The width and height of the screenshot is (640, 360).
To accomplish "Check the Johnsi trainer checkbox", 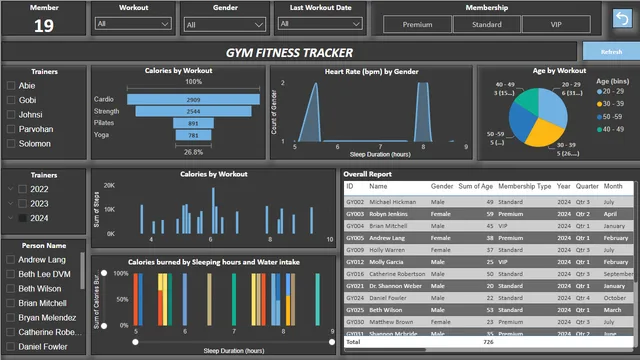I will (x=11, y=115).
